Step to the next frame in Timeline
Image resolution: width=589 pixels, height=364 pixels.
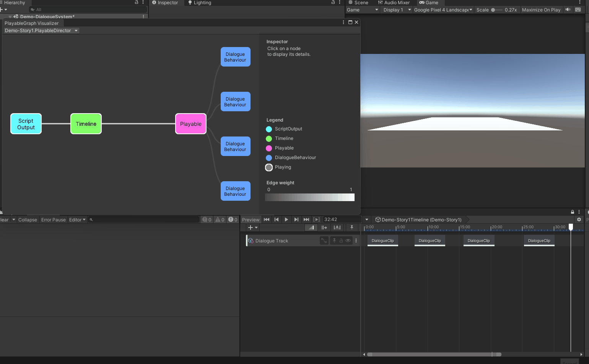296,219
